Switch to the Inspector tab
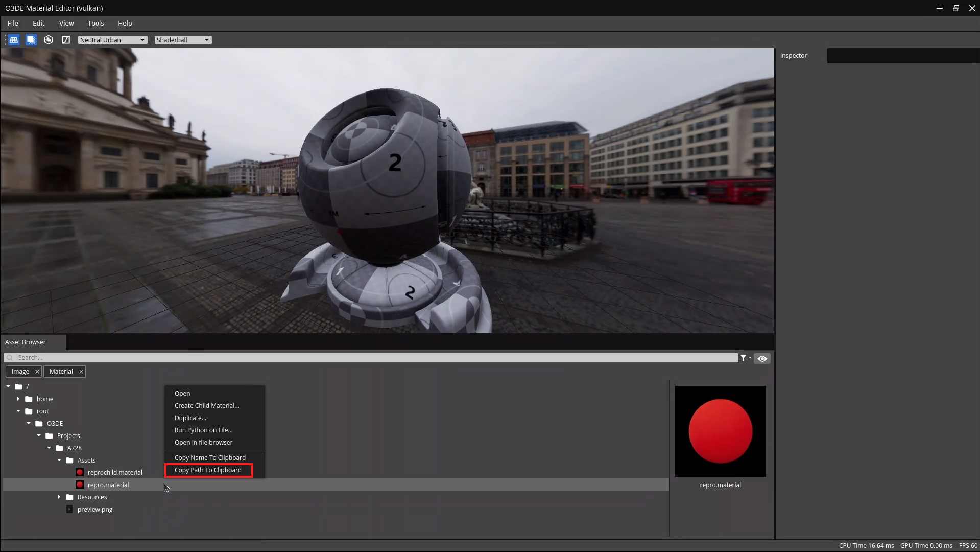980x552 pixels. (x=793, y=56)
